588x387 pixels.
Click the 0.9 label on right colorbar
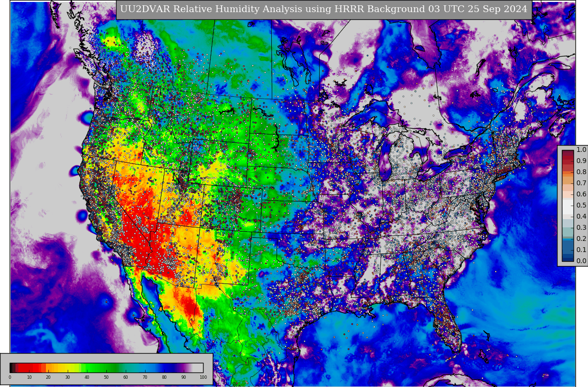coord(581,161)
